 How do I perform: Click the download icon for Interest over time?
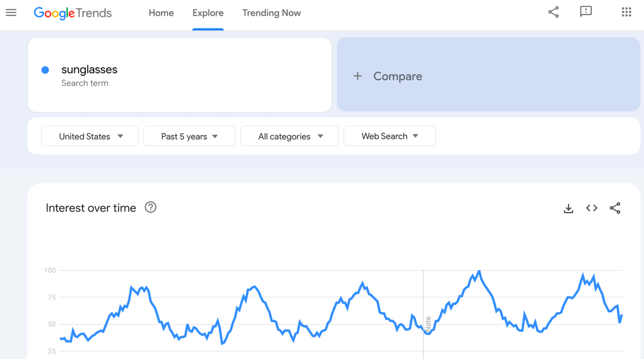coord(569,208)
